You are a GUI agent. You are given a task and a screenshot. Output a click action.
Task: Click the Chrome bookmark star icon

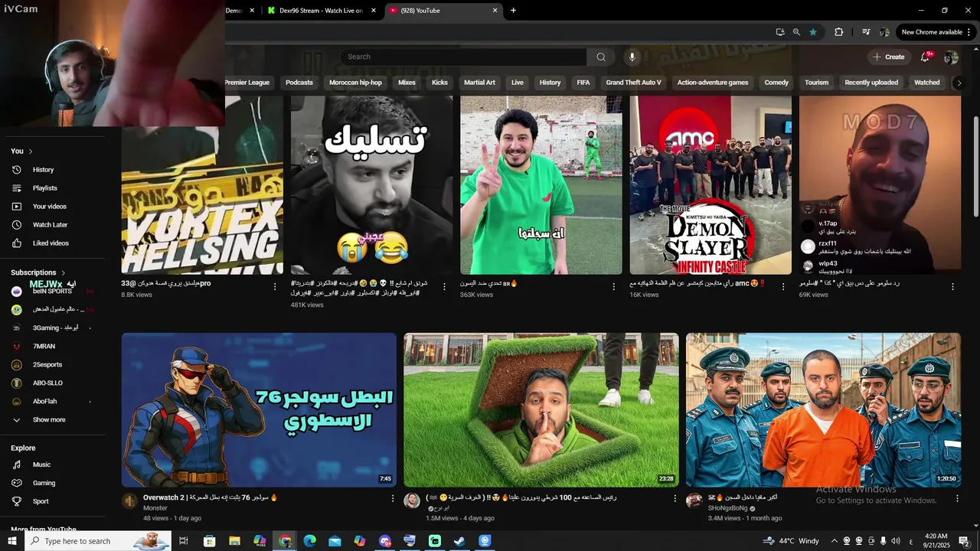(x=813, y=32)
